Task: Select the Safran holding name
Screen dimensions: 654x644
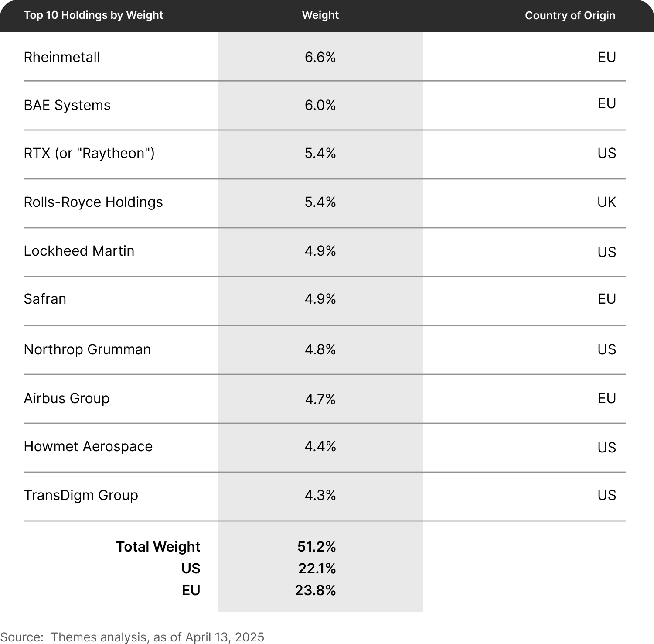Action: (x=45, y=299)
